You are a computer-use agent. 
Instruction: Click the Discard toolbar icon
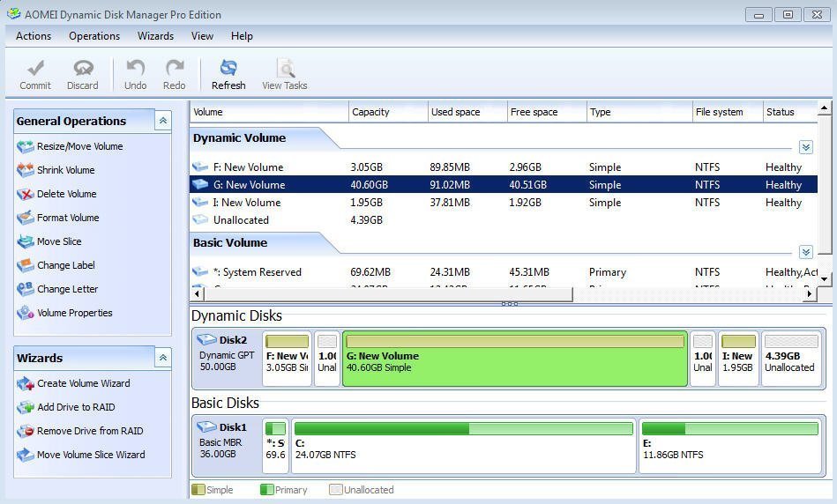point(83,68)
